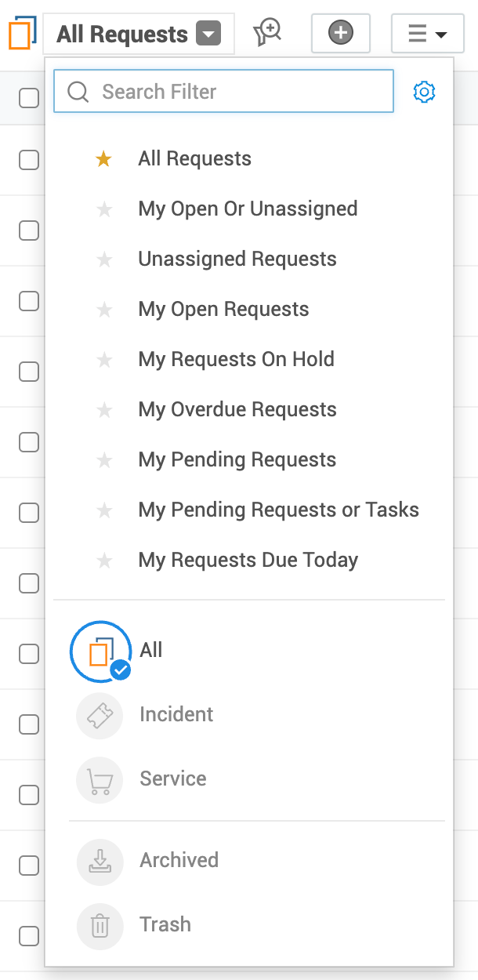Expand the hamburger list view dropdown
This screenshot has height=980, width=478.
(x=427, y=34)
